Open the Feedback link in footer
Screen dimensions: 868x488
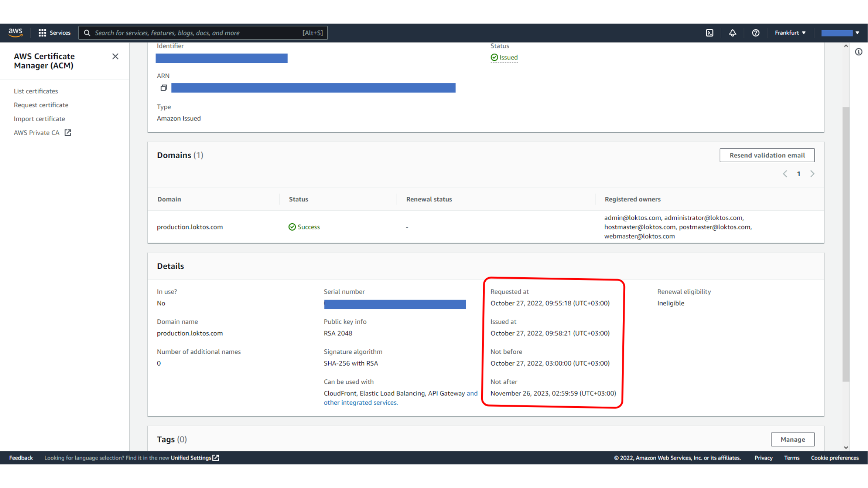(x=21, y=458)
